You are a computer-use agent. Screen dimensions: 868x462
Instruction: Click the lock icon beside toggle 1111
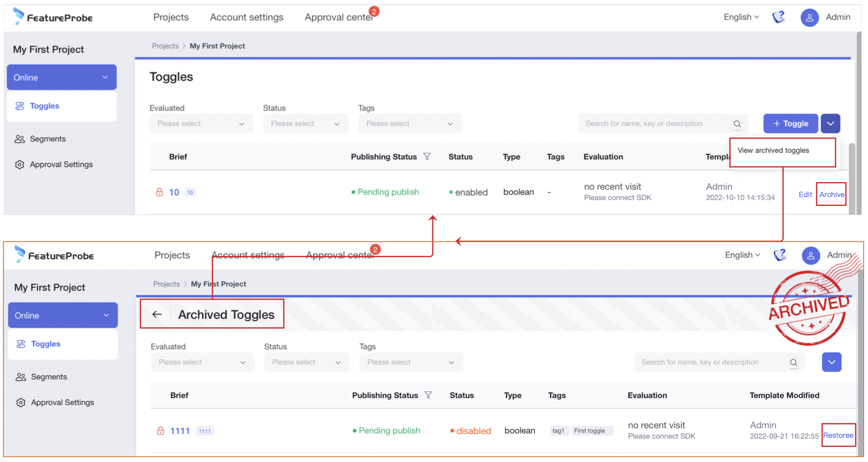160,431
